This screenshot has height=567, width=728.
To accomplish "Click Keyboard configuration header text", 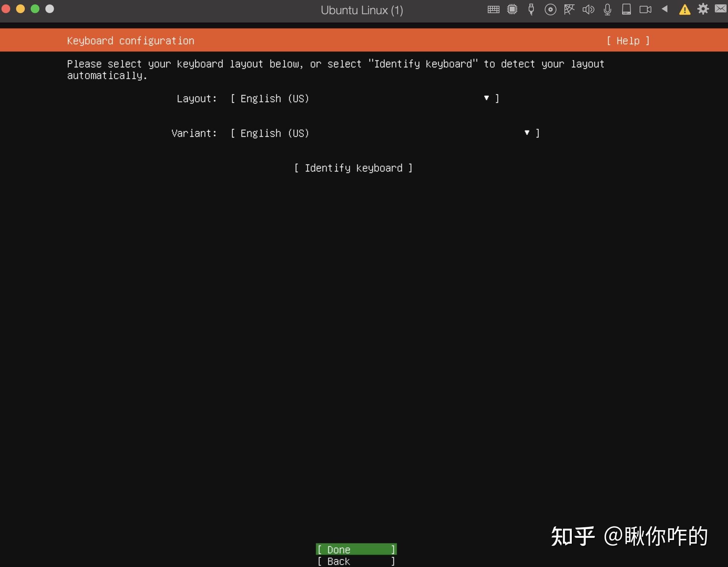I will coord(131,41).
